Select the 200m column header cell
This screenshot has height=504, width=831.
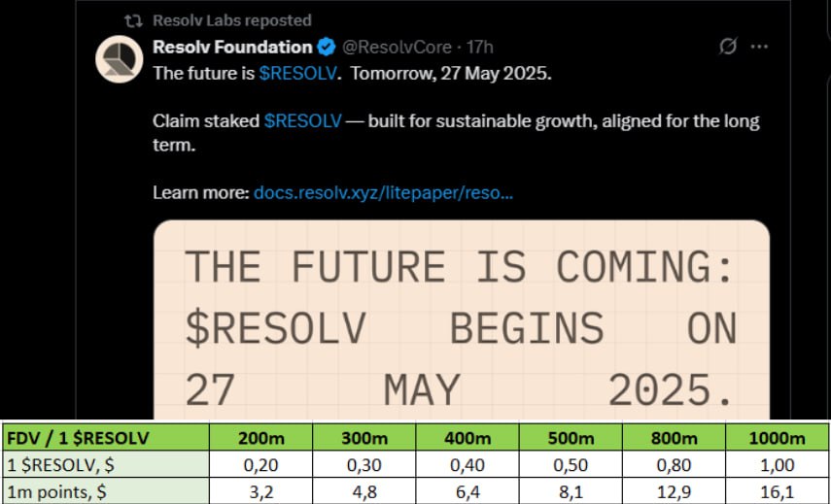260,438
